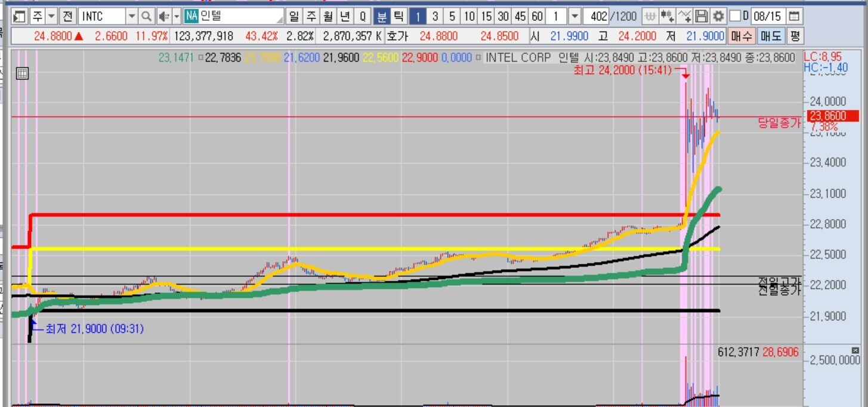Toggle the left panel layout icon
This screenshot has width=868, height=407.
(20, 16)
